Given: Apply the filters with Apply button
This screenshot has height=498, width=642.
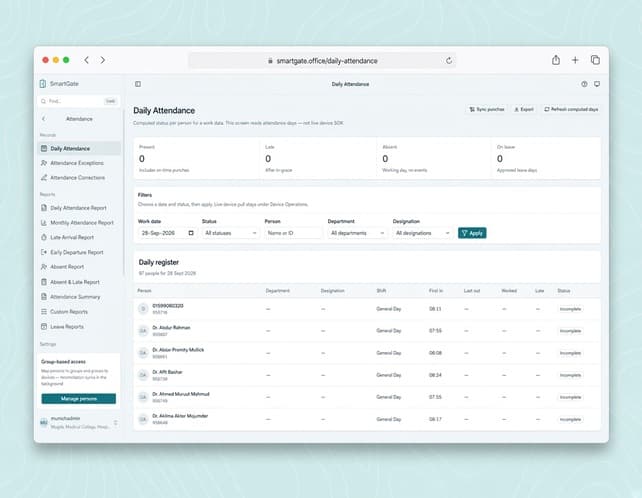Looking at the screenshot, I should coord(472,233).
